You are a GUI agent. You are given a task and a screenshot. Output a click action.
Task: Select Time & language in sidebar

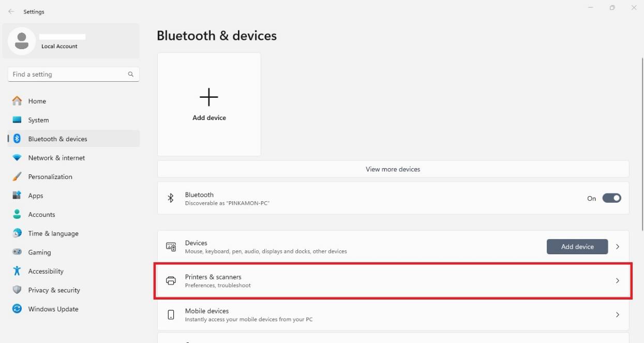(53, 233)
